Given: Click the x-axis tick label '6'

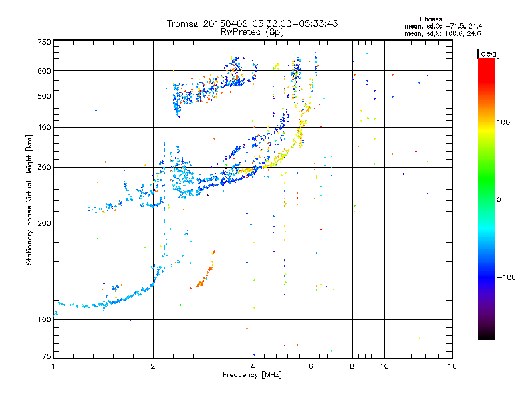Looking at the screenshot, I should click(311, 366).
